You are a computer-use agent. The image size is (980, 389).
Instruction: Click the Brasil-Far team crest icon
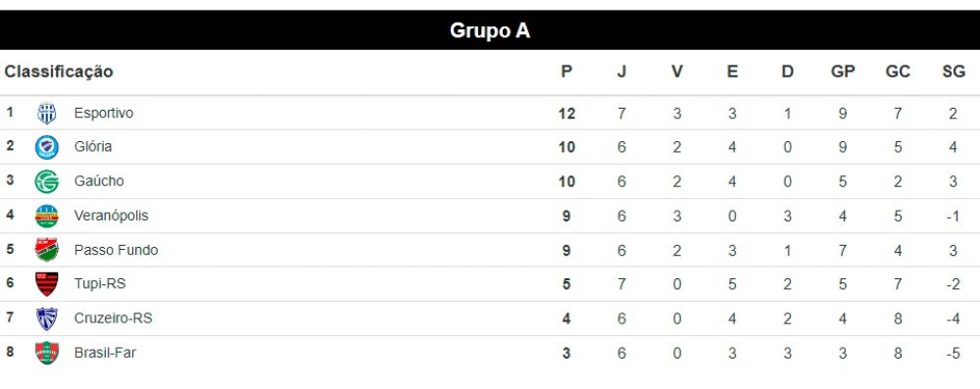[x=47, y=353]
